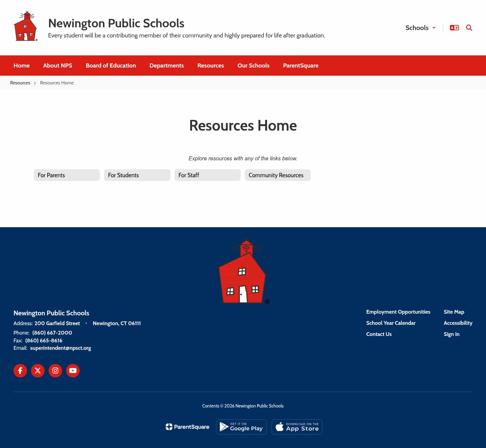
Task: Click the large schoolhouse logo in the footer
Action: [243, 271]
